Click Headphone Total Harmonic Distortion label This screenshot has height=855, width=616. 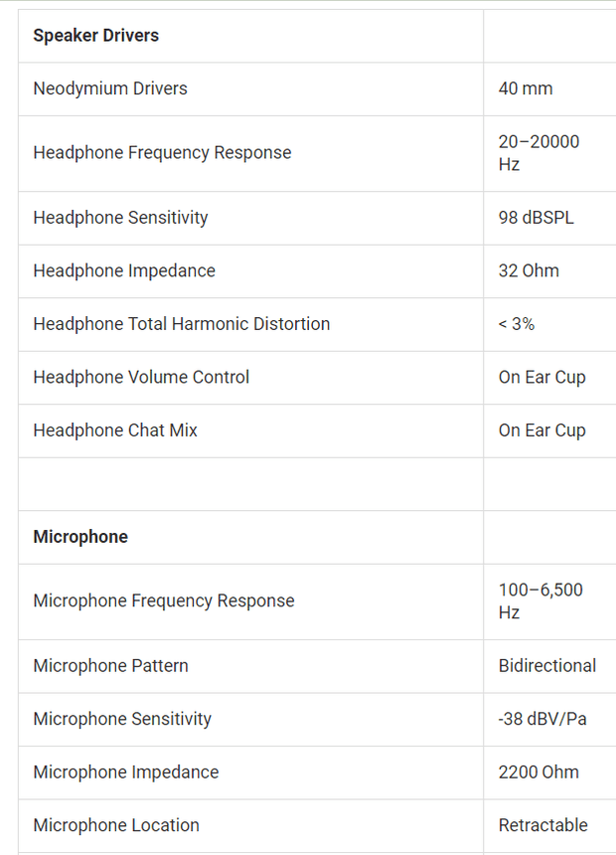182,324
